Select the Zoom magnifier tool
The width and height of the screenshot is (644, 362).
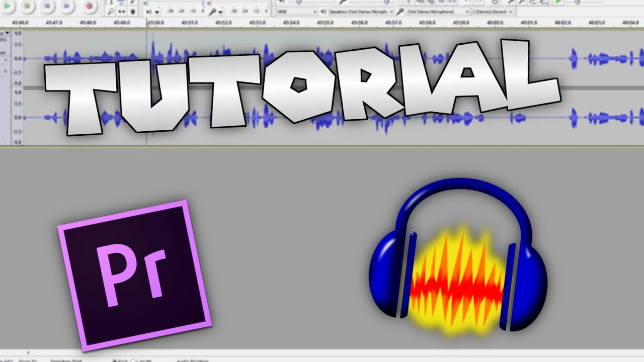pyautogui.click(x=111, y=11)
